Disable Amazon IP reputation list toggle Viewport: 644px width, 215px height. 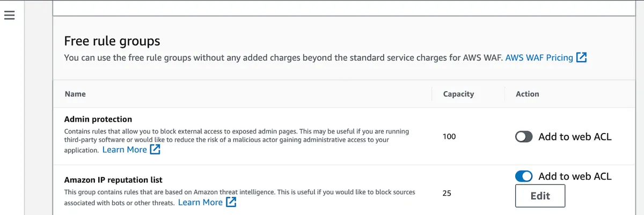(524, 176)
